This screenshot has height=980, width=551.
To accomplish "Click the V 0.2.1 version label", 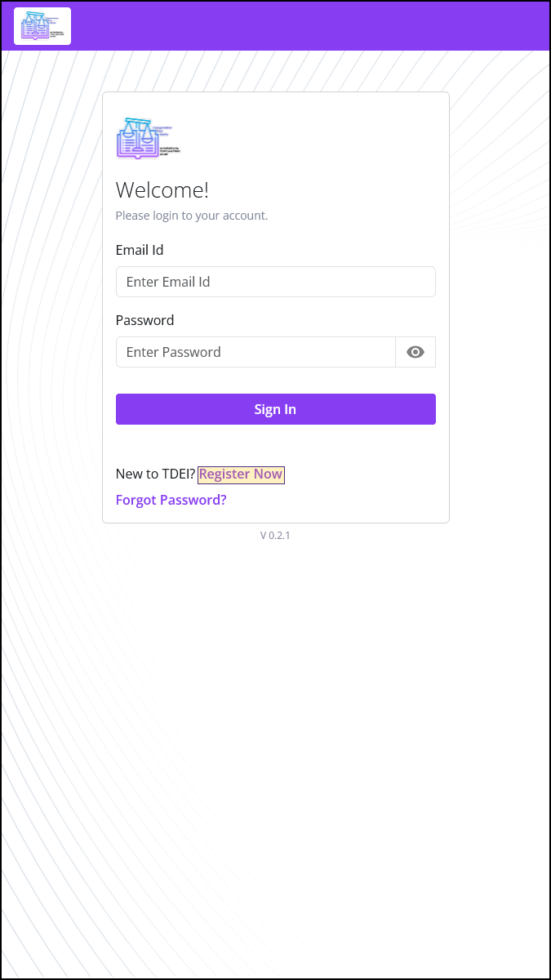I will (275, 535).
